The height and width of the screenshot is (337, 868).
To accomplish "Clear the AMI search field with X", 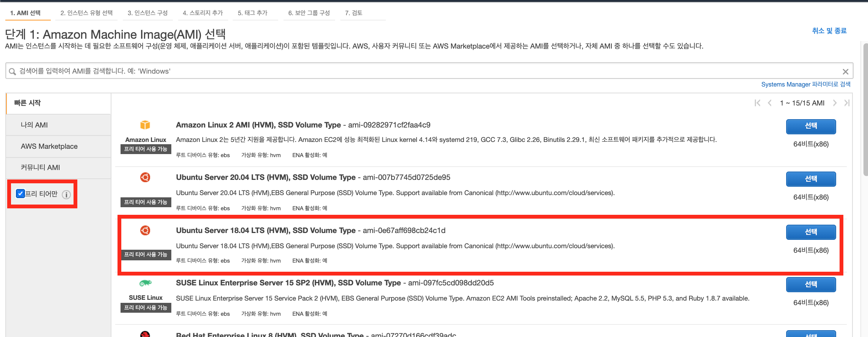I will [845, 71].
